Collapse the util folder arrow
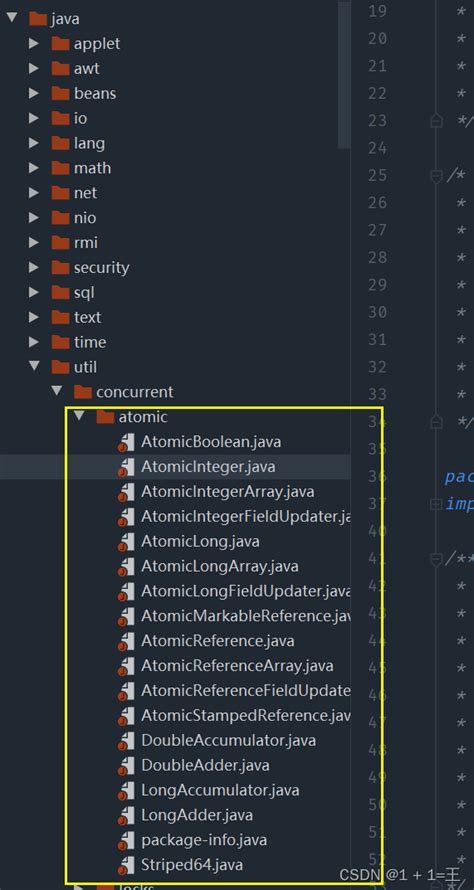474x890 pixels. (x=34, y=366)
